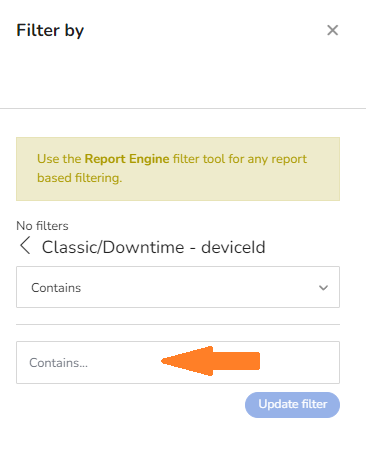
Task: Select the Classic/Downtime - deviceId heading
Action: pyautogui.click(x=154, y=247)
